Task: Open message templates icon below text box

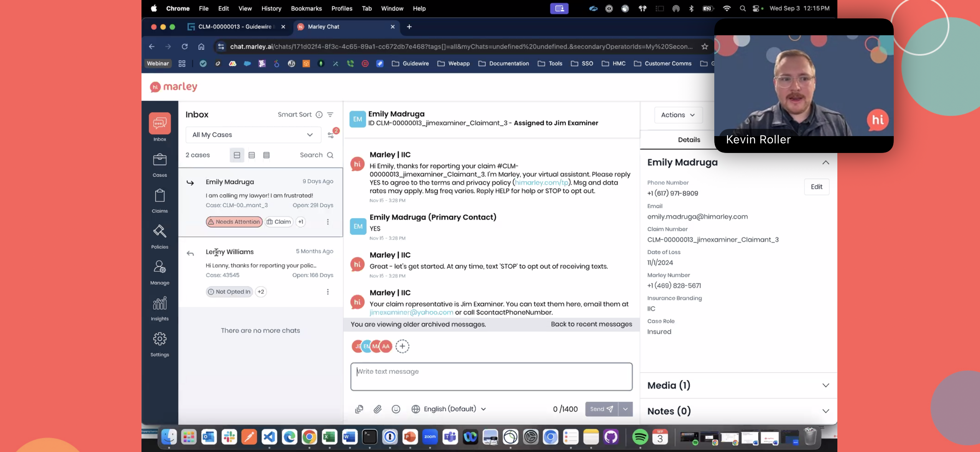Action: click(359, 409)
